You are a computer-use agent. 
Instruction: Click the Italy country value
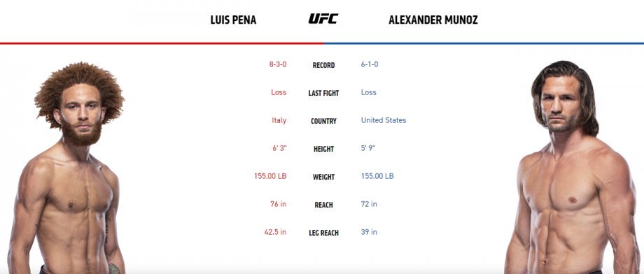tap(279, 120)
